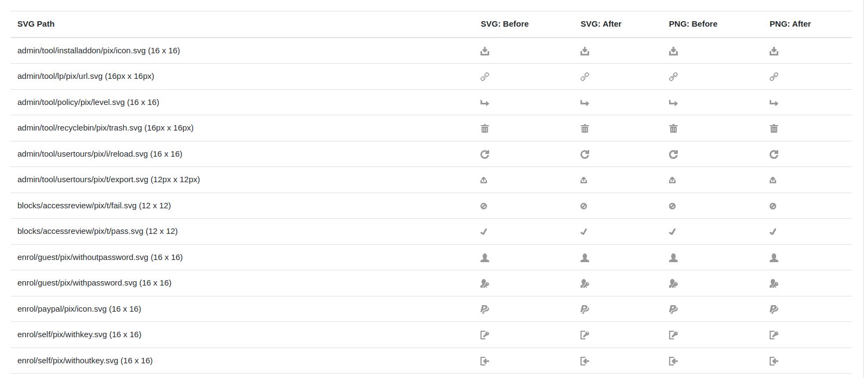The height and width of the screenshot is (378, 868).
Task: Click the pass checkmark under PNG: After
Action: pyautogui.click(x=773, y=232)
